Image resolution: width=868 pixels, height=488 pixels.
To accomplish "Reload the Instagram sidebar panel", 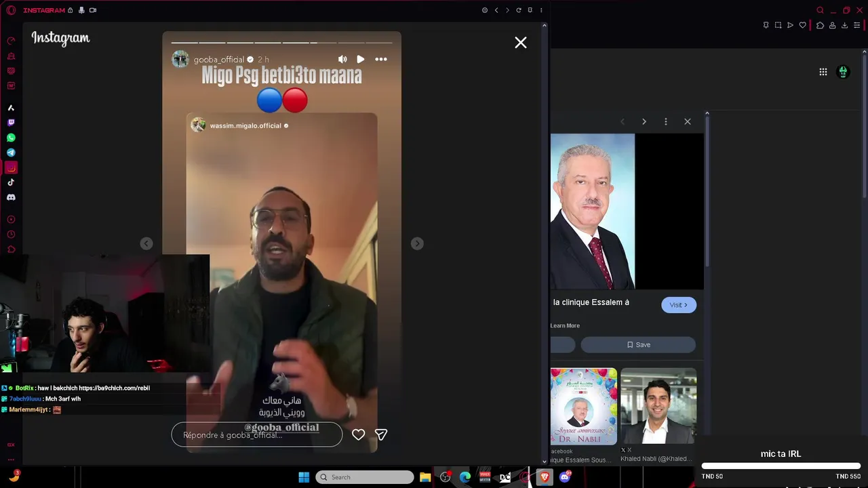I will [519, 10].
